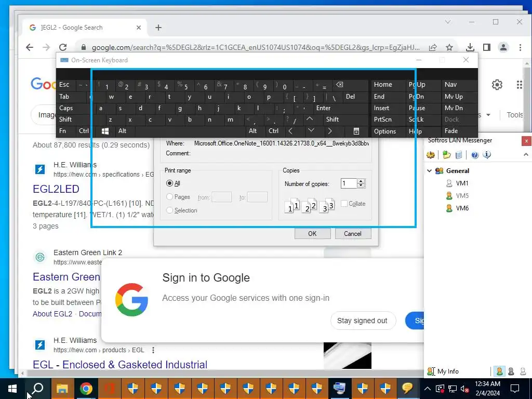The image size is (532, 399).
Task: Hit Backspace key on On-Screen Keyboard
Action: click(339, 85)
